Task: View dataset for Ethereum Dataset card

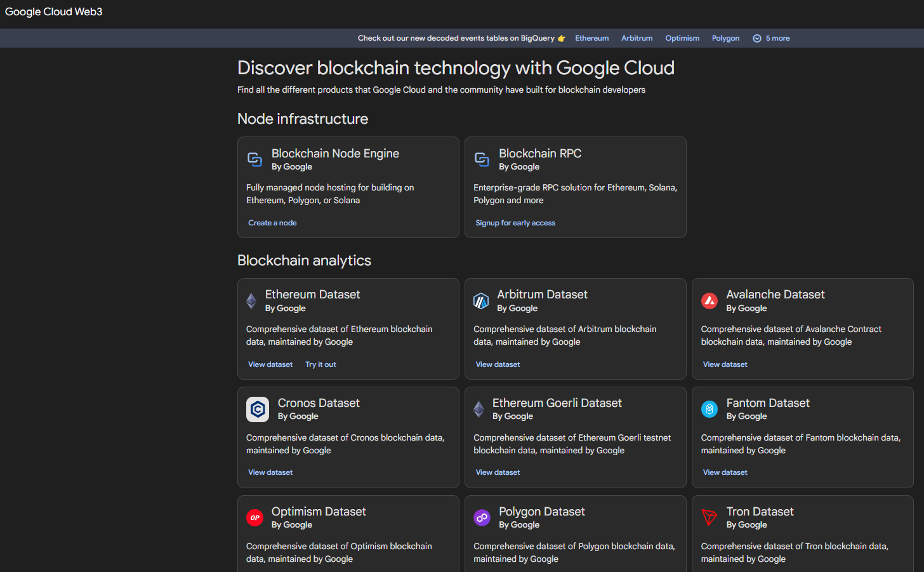Action: click(270, 364)
